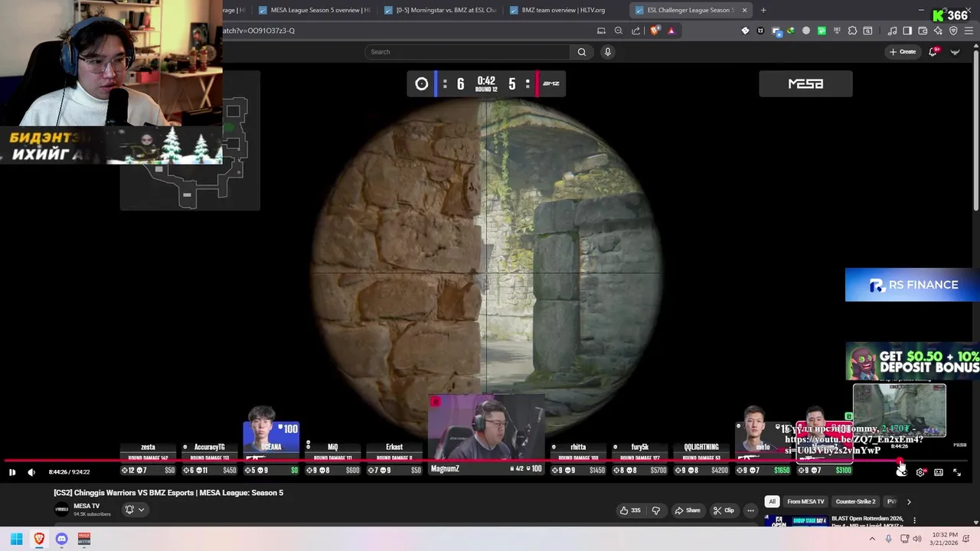Viewport: 980px width, 551px height.
Task: Share this video
Action: click(687, 510)
